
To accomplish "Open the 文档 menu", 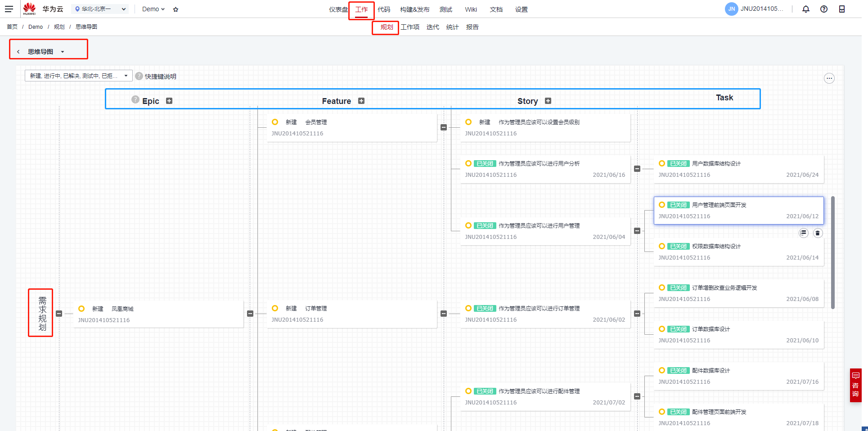I will point(496,9).
